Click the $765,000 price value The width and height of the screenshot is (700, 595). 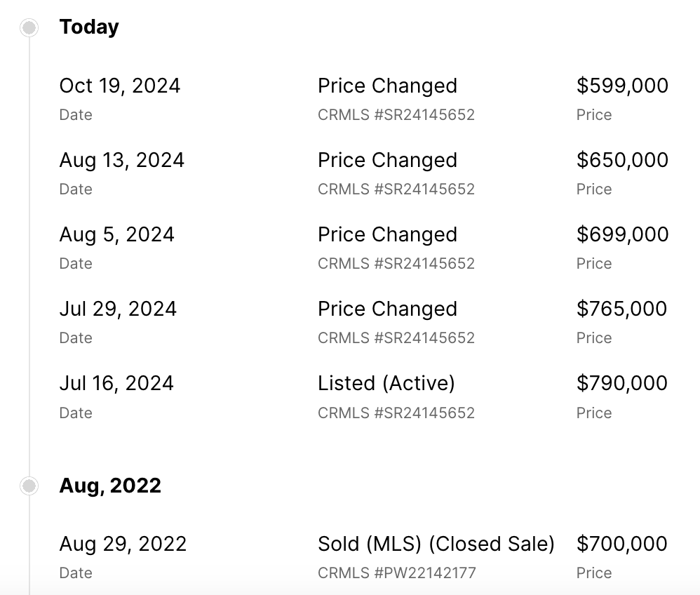tap(622, 309)
